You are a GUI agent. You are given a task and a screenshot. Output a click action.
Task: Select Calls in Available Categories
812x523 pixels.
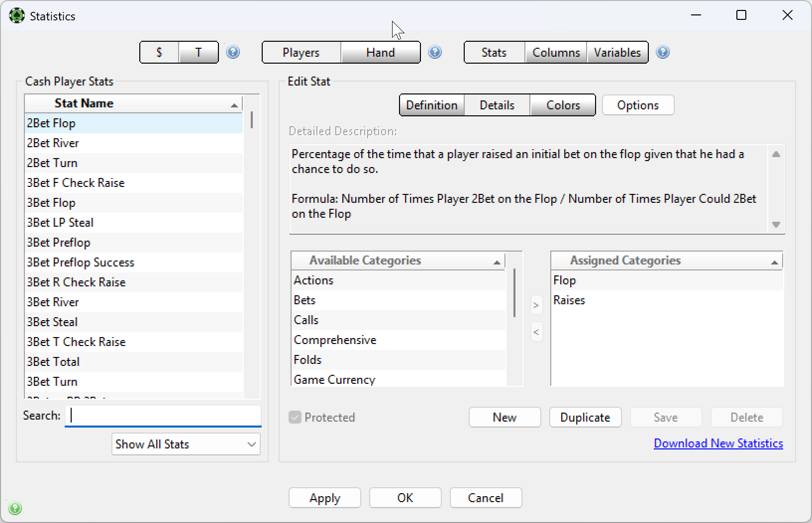coord(398,320)
